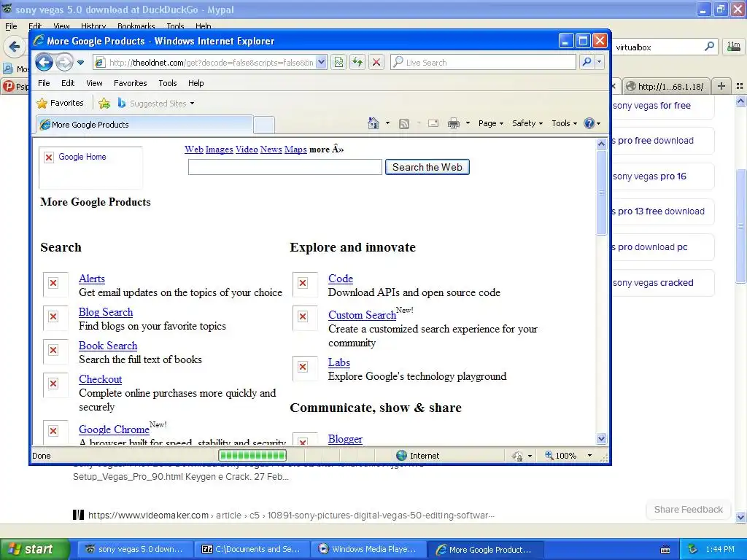Click the RSS feeds icon
This screenshot has width=747, height=560.
tap(404, 124)
